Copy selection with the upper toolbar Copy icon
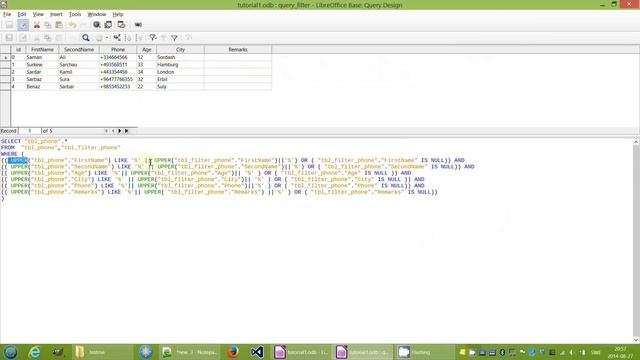This screenshot has width=640, height=360. [48, 25]
